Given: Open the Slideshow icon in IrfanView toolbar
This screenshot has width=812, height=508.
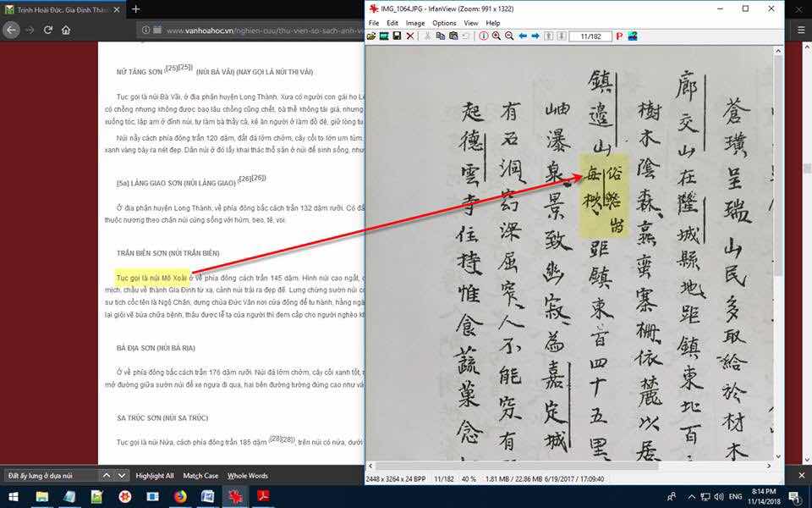Looking at the screenshot, I should point(384,36).
